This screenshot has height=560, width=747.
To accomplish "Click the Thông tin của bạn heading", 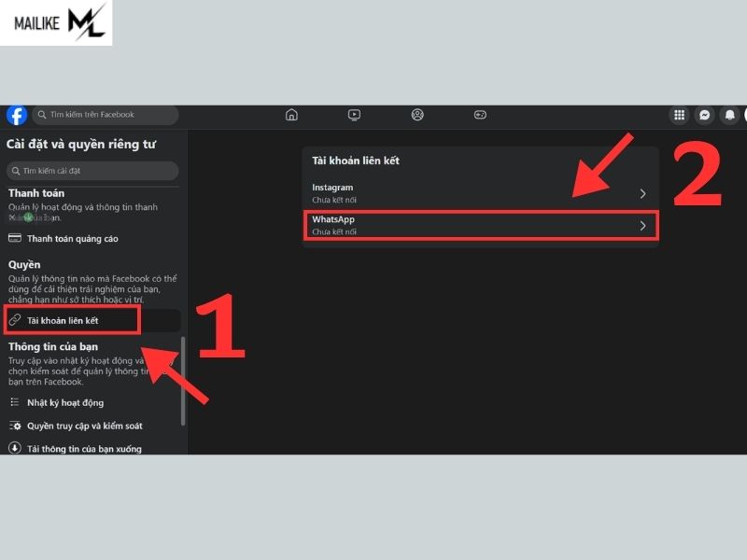I will pyautogui.click(x=53, y=346).
